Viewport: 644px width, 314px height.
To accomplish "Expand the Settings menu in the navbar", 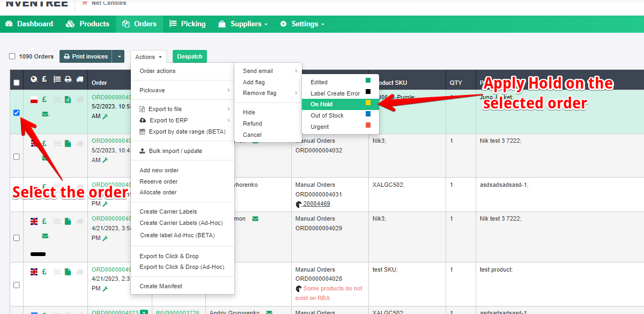I will tap(302, 24).
